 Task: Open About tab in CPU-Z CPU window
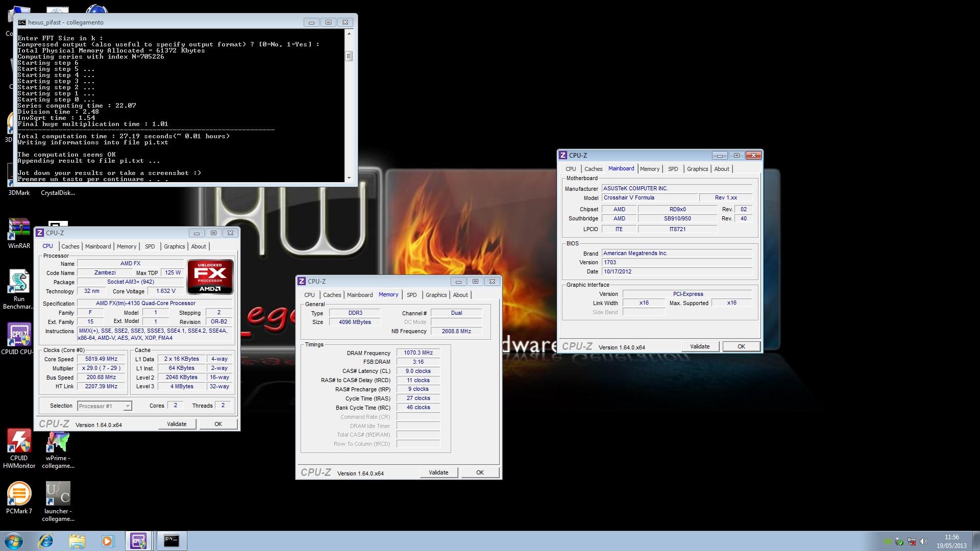coord(199,246)
